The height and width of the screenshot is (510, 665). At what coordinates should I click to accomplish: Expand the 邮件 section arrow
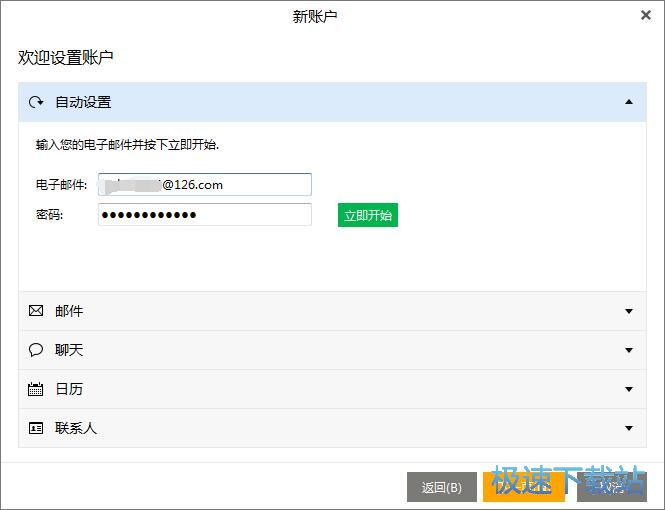coord(629,311)
